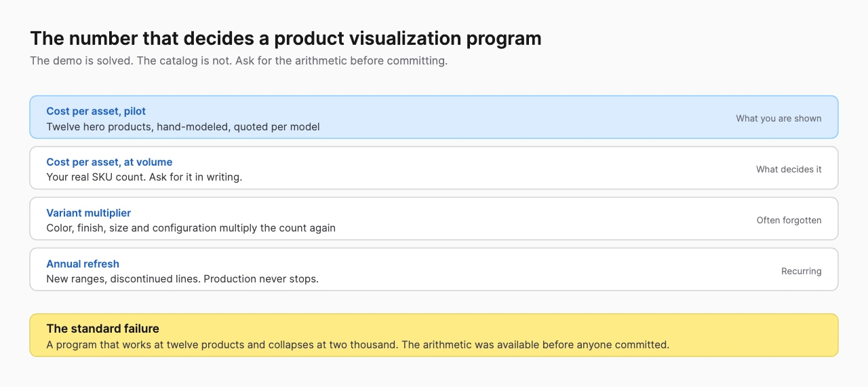Click the 'What you are shown' tag
Viewport: 868px width, 387px height.
[x=778, y=119]
